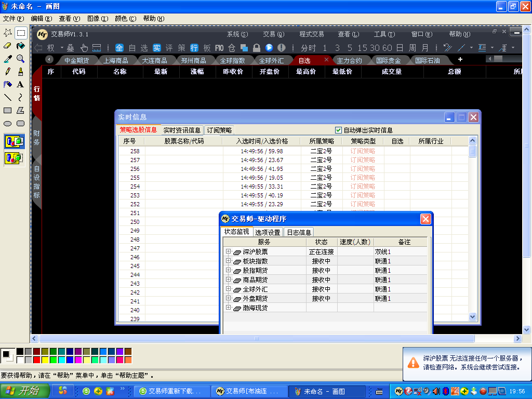This screenshot has height=399, width=532.
Task: Toggle the 自动弹出实时信息 checkbox
Action: [339, 130]
